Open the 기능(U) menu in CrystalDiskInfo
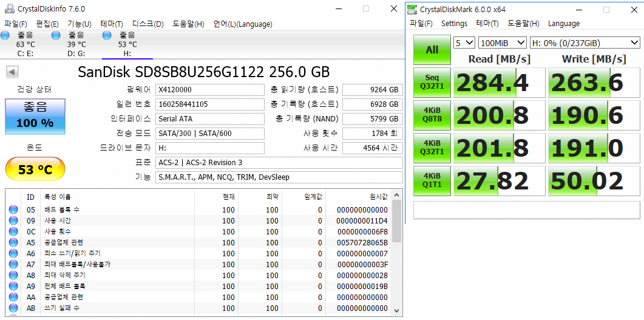Image resolution: width=644 pixels, height=320 pixels. 80,24
